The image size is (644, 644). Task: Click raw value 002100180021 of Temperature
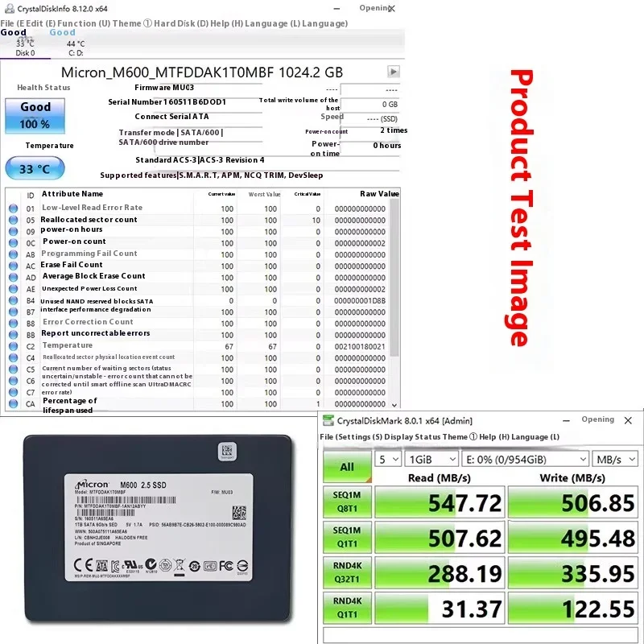pos(360,347)
